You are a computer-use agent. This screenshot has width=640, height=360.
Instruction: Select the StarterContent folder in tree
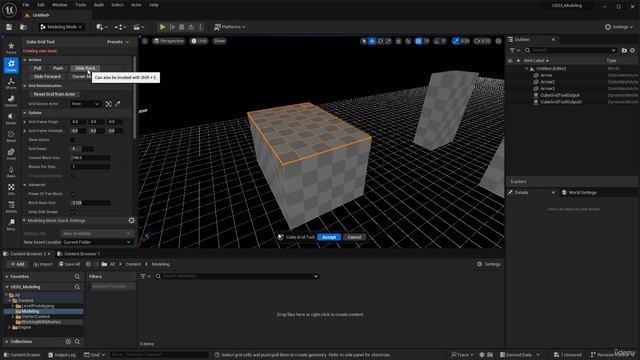(x=36, y=317)
